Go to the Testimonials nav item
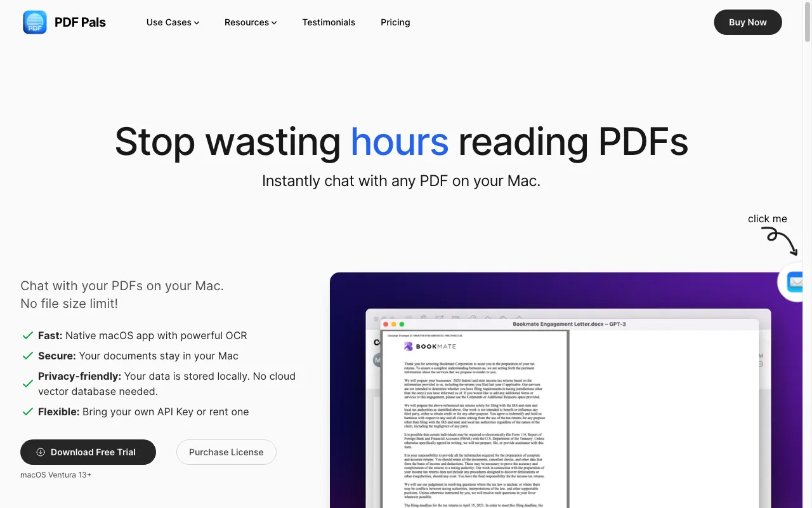The height and width of the screenshot is (508, 812). pyautogui.click(x=329, y=22)
